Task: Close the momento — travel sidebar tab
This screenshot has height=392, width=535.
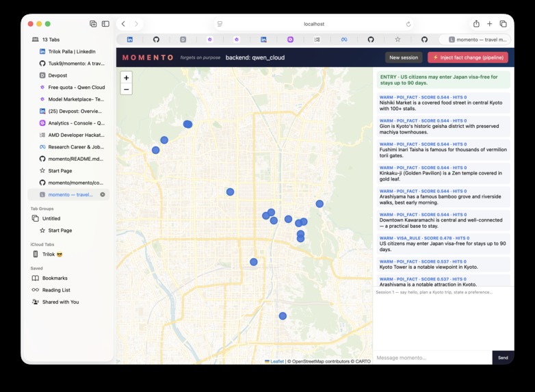Action: [x=103, y=194]
